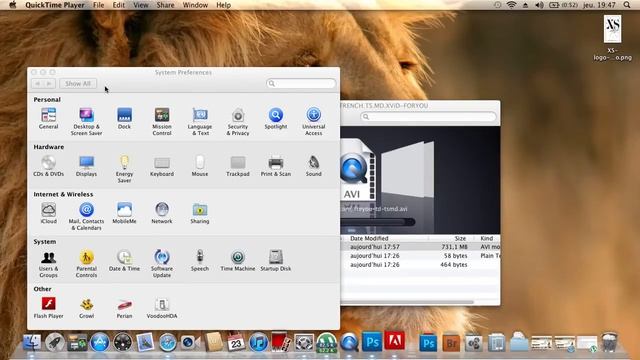Open Mission Control preferences

coord(162,121)
